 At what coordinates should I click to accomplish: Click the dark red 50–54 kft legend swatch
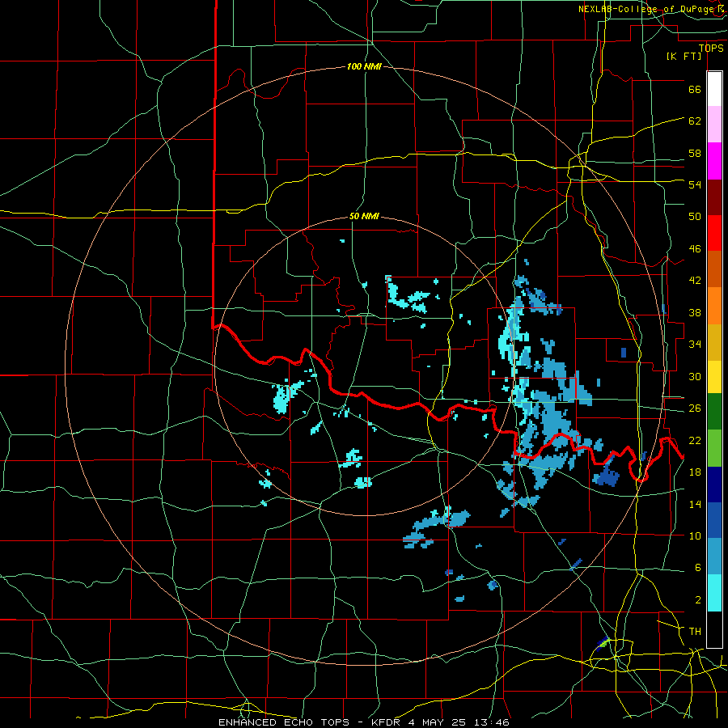714,197
